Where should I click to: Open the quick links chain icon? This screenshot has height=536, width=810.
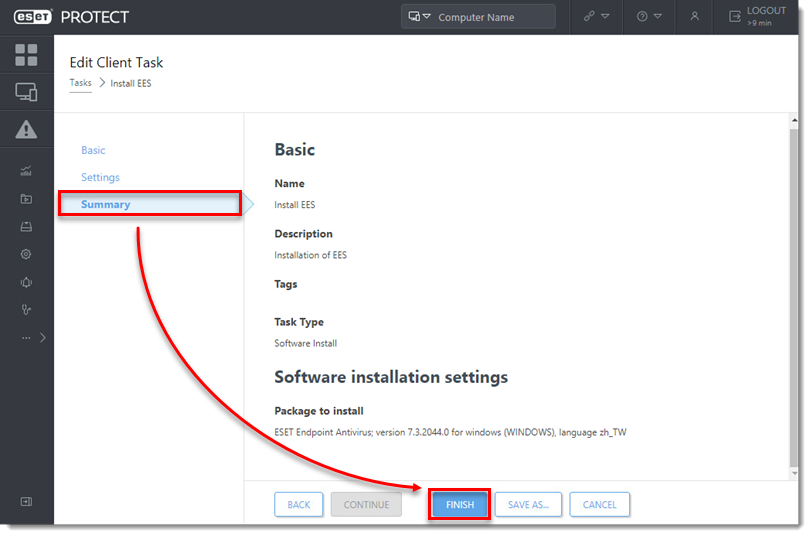(589, 17)
